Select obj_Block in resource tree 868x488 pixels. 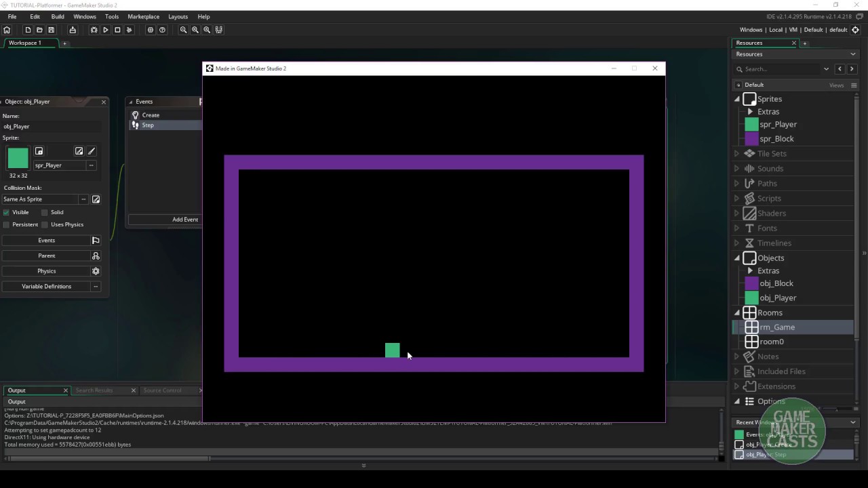(776, 283)
